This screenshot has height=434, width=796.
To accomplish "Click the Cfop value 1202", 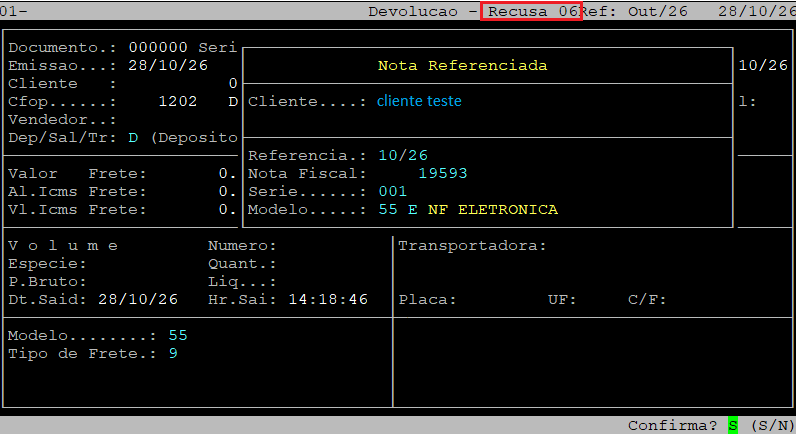I will tap(178, 102).
